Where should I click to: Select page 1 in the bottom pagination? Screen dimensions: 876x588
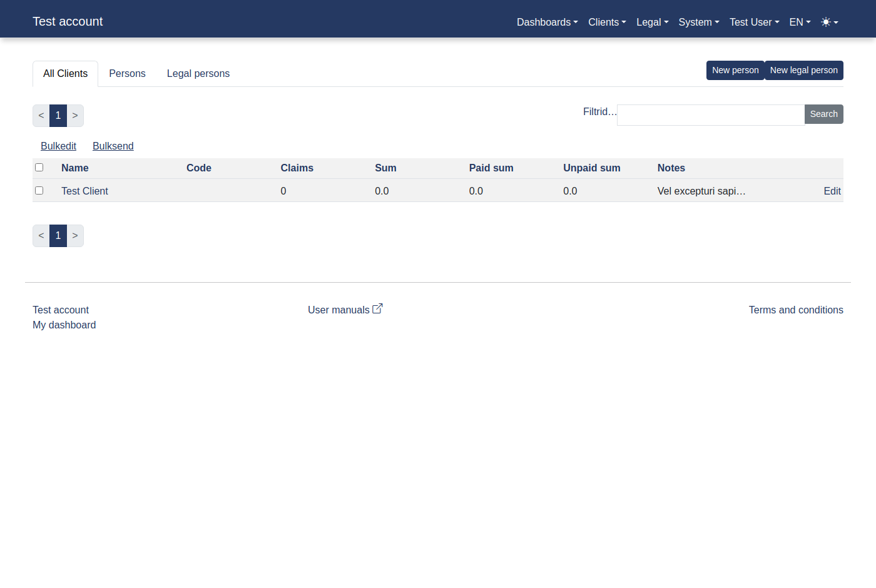(58, 236)
